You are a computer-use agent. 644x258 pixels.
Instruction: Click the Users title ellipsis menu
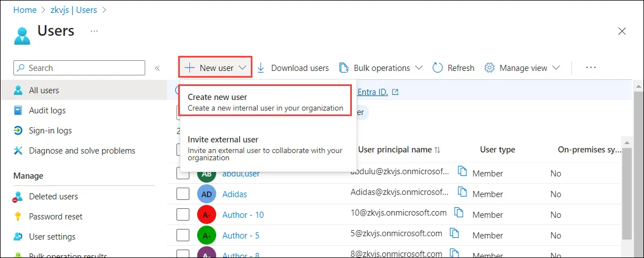[94, 31]
